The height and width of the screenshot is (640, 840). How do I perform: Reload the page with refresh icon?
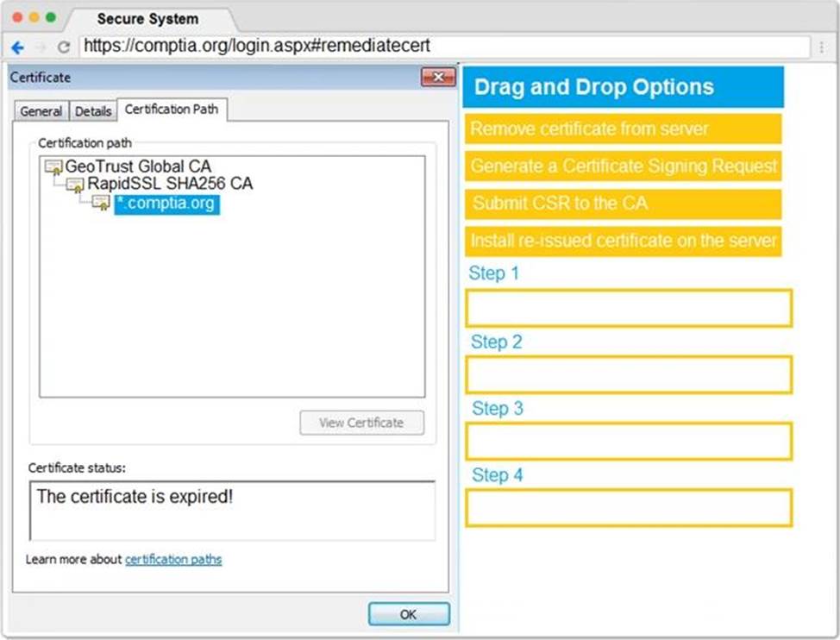click(64, 47)
